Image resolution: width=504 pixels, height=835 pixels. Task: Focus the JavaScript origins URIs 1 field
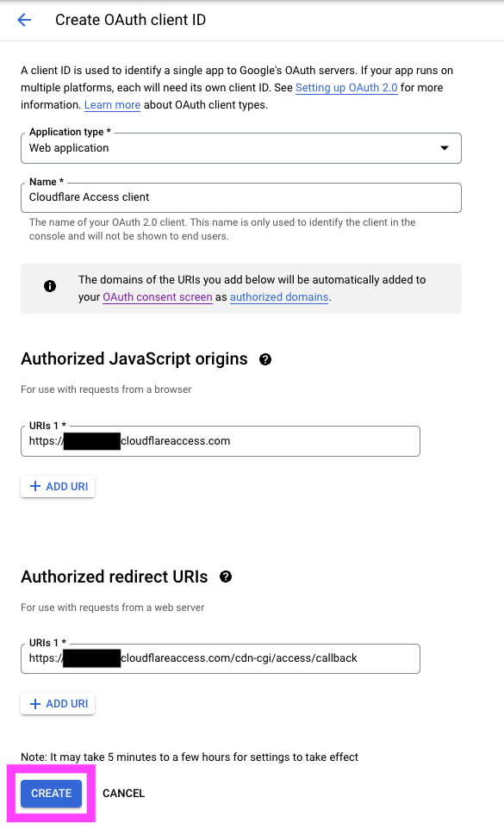[221, 441]
